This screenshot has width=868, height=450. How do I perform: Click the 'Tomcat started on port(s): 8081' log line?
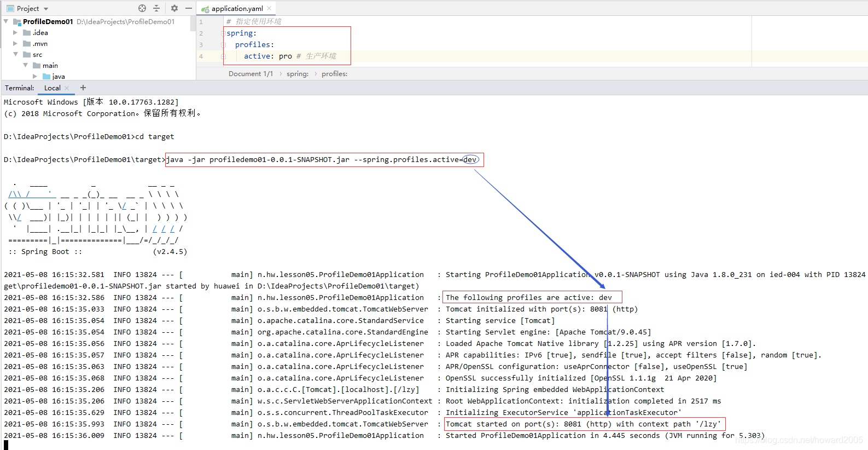coord(584,424)
